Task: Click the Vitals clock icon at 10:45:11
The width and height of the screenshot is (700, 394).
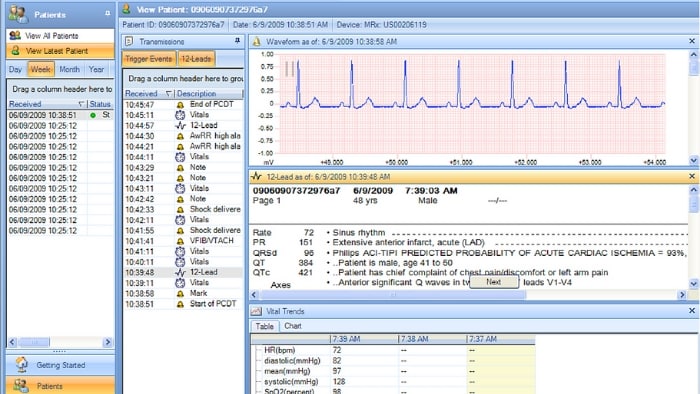Action: 180,115
